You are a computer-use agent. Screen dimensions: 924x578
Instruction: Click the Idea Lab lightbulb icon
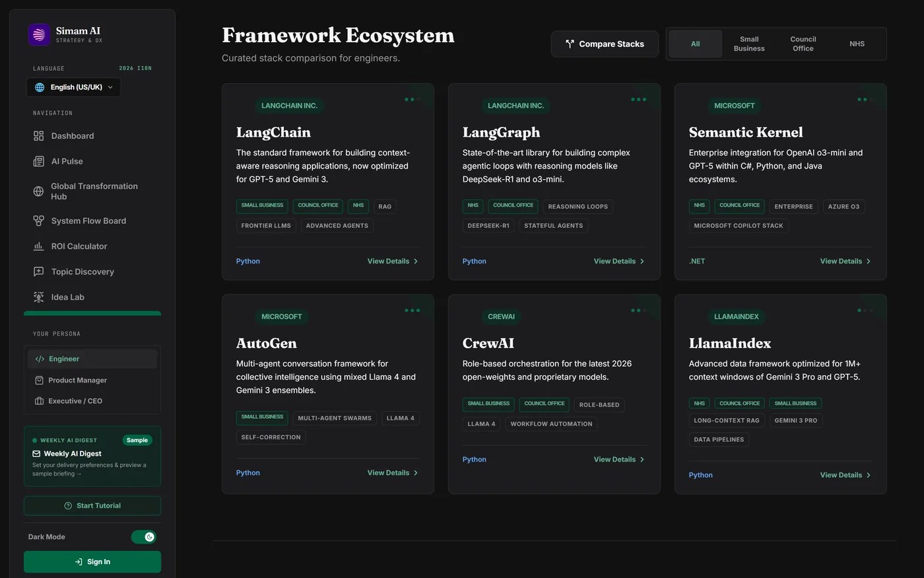point(38,297)
